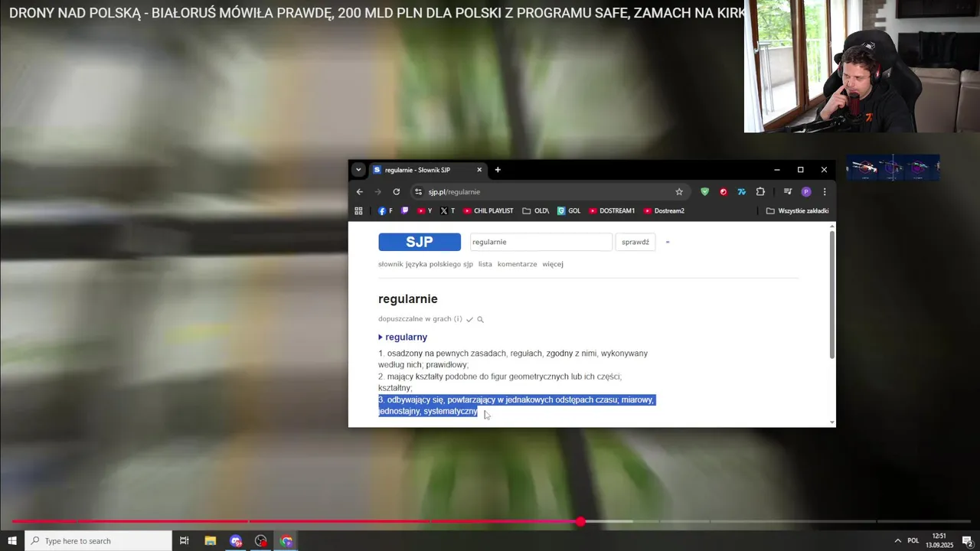980x551 pixels.
Task: Open the apps grid in bookmarks bar
Action: (358, 211)
